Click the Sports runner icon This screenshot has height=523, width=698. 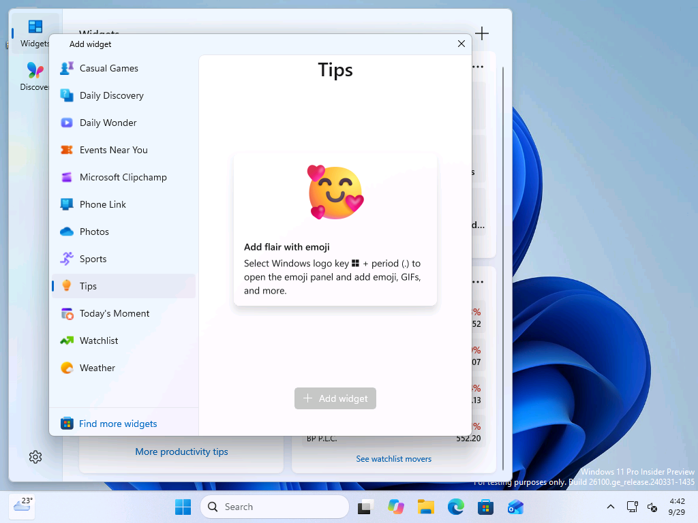67,259
